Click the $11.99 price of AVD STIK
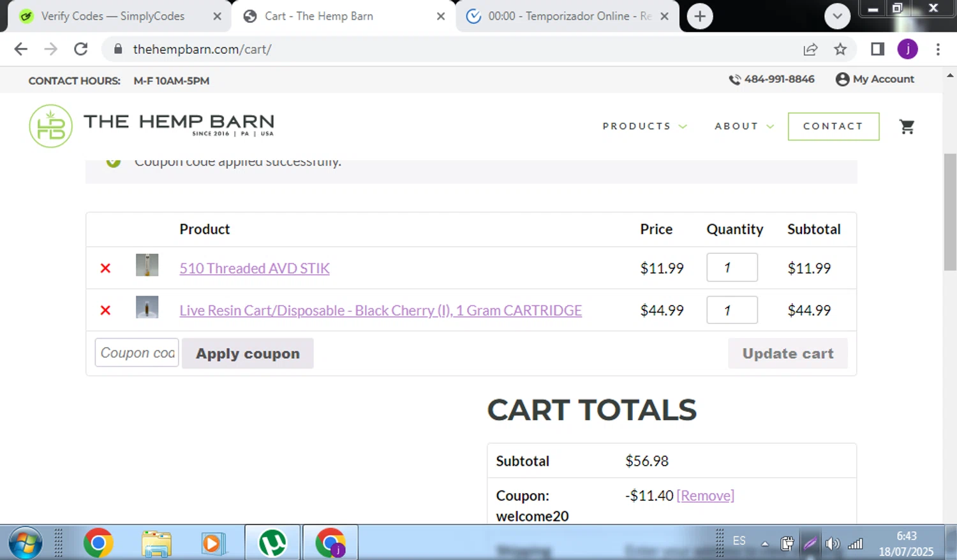This screenshot has width=957, height=560. pos(662,268)
